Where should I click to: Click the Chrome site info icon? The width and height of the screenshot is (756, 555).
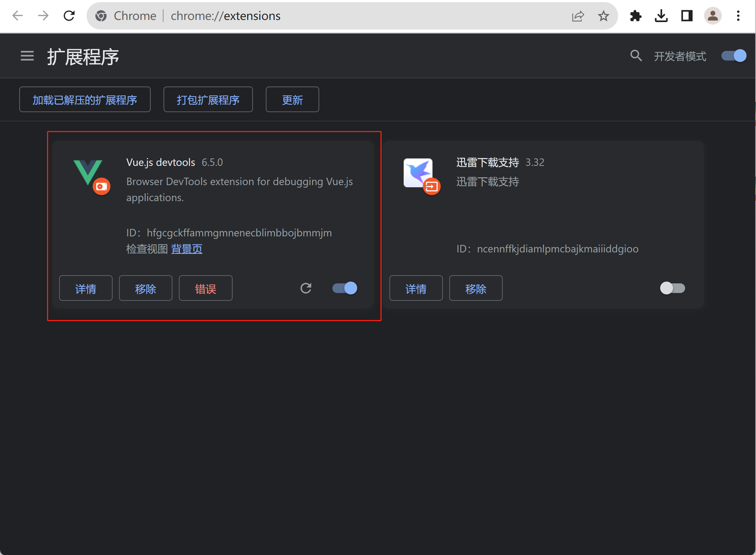(101, 16)
